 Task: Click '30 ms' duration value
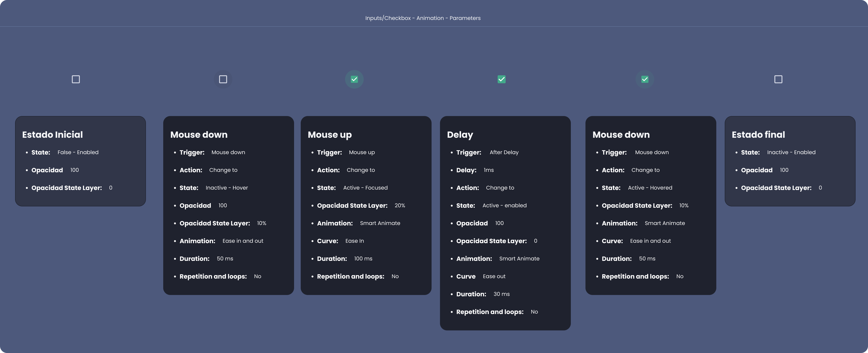pos(501,294)
